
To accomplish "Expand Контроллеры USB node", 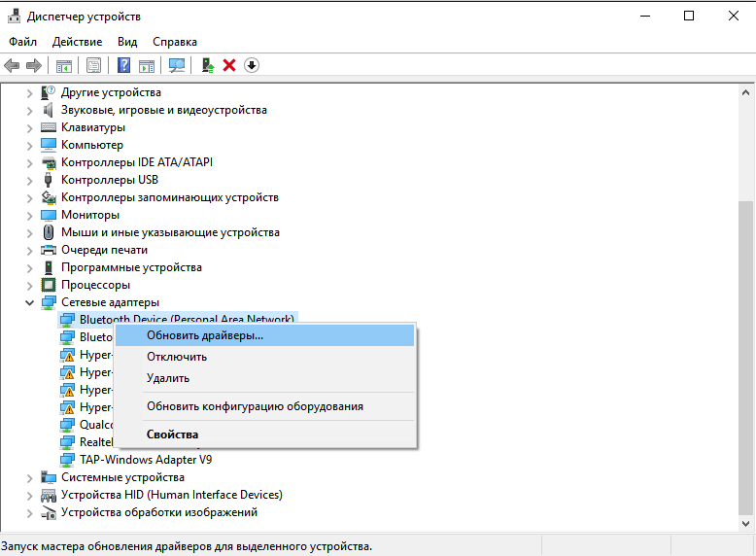I will click(30, 181).
